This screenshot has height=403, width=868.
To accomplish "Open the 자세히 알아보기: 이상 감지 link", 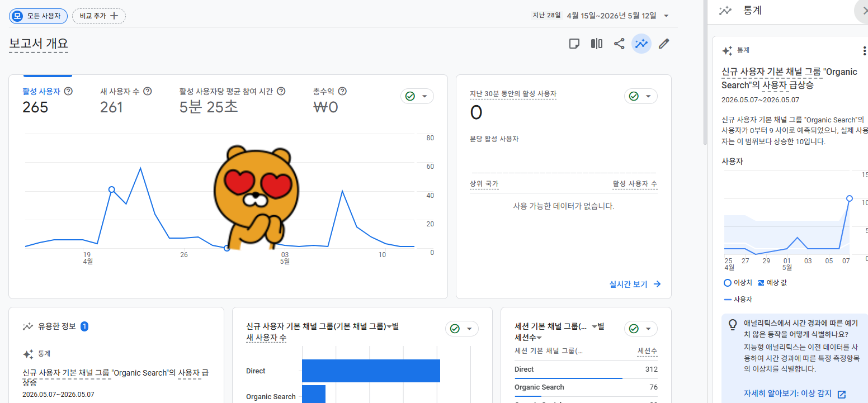I will point(795,394).
